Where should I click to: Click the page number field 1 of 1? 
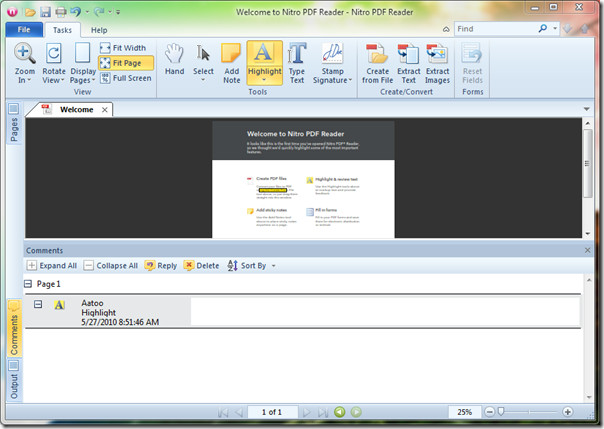[x=272, y=412]
